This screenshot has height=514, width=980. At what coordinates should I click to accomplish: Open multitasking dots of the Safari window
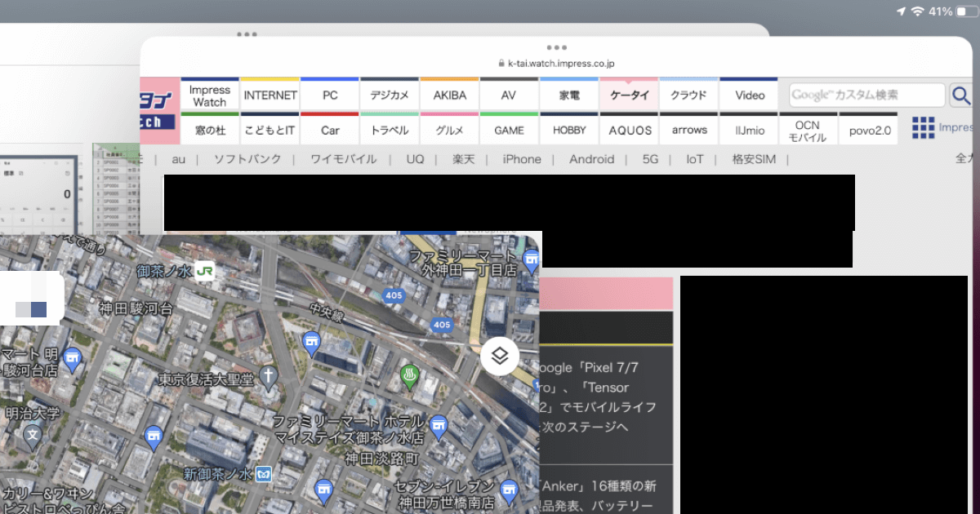coord(557,47)
